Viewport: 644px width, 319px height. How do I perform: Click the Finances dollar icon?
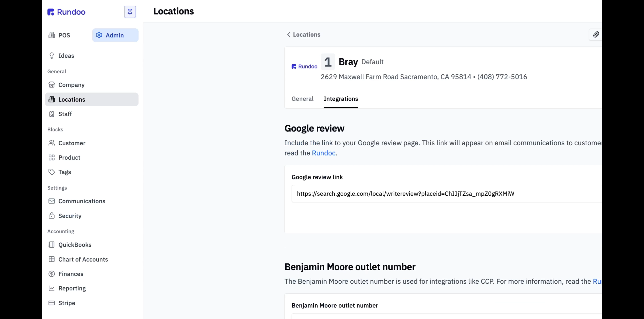[51, 274]
